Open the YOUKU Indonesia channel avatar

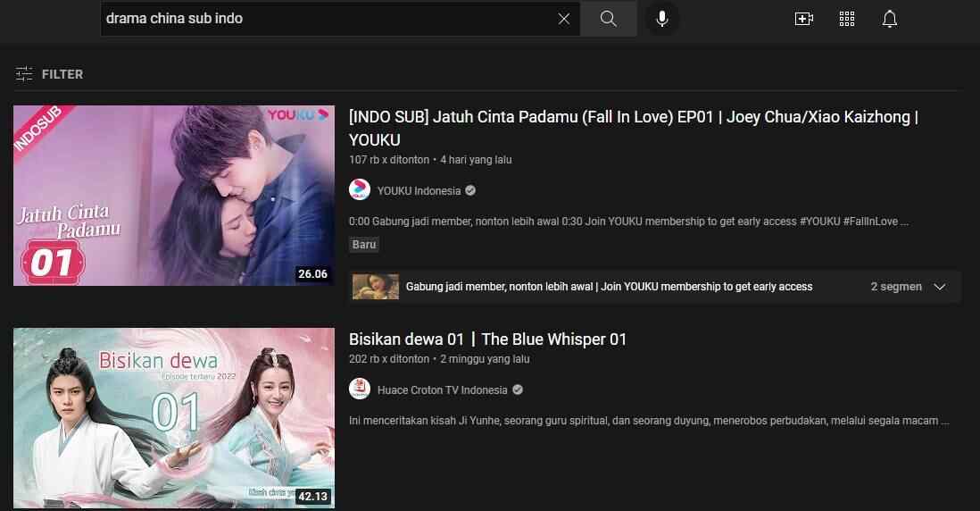pos(360,189)
